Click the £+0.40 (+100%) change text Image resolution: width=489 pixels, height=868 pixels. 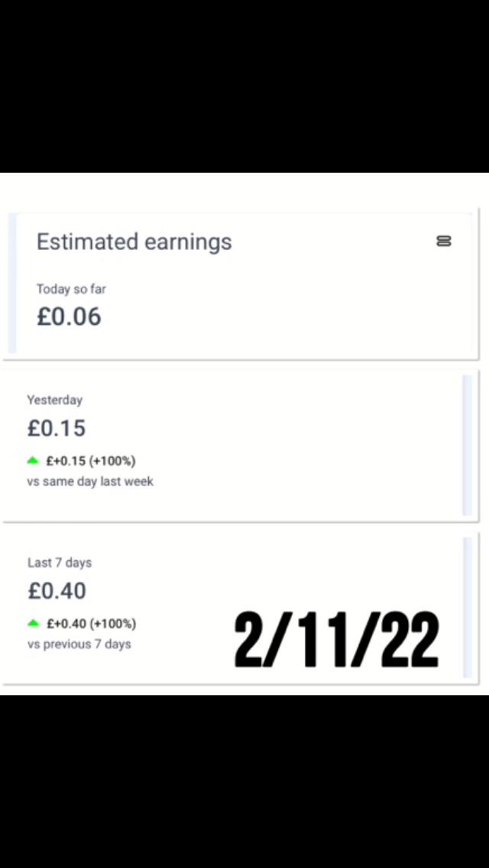pos(91,623)
